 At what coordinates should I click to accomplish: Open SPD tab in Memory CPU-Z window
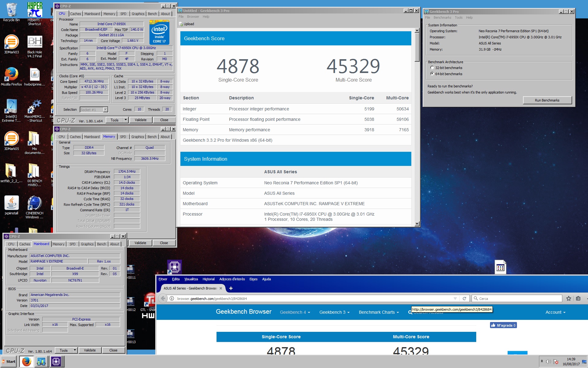(x=123, y=137)
